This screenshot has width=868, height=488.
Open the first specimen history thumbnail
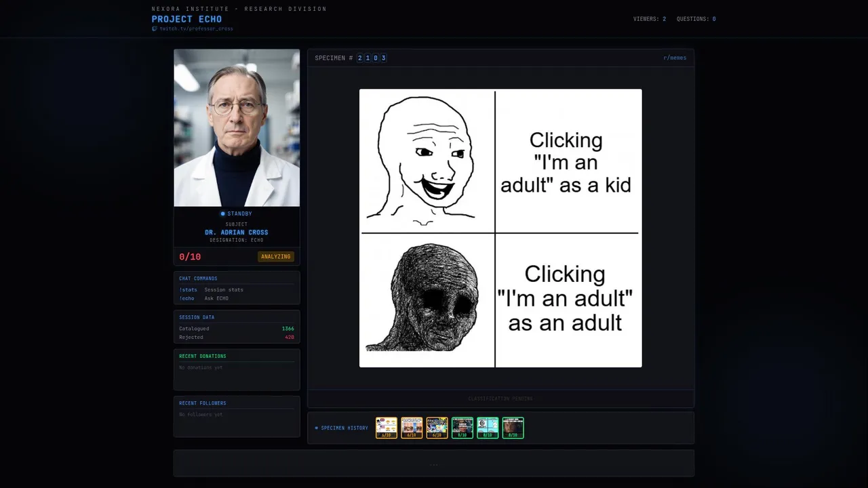[387, 428]
